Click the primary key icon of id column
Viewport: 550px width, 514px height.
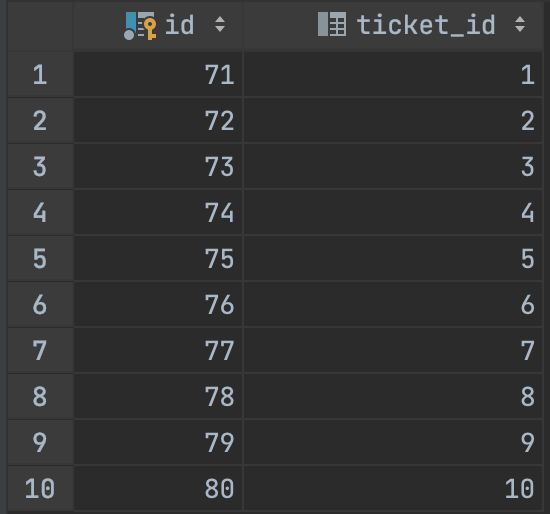point(140,26)
